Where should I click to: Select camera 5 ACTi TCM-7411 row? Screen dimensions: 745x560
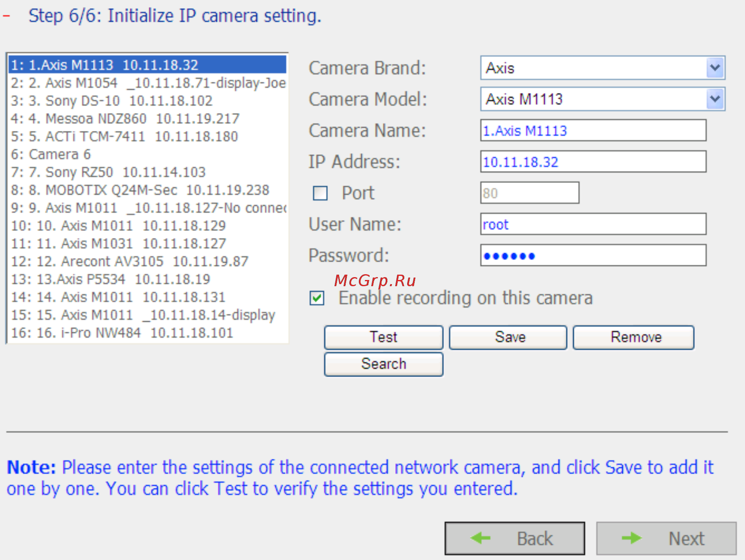(x=147, y=136)
